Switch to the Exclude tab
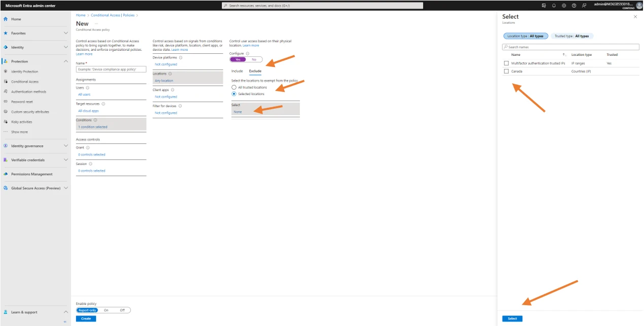The height and width of the screenshot is (326, 644). point(255,71)
